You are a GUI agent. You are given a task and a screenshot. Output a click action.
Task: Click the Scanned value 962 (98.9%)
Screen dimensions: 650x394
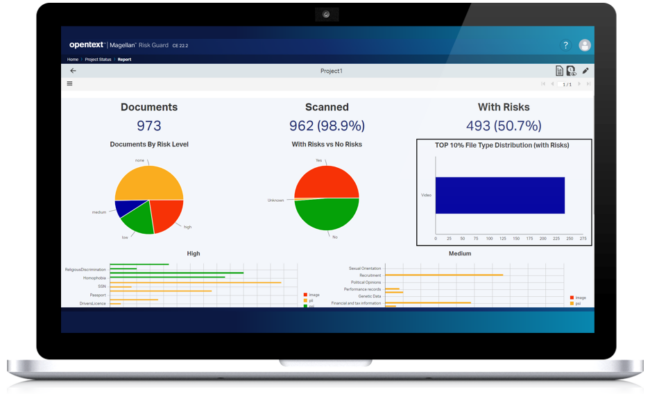(327, 126)
